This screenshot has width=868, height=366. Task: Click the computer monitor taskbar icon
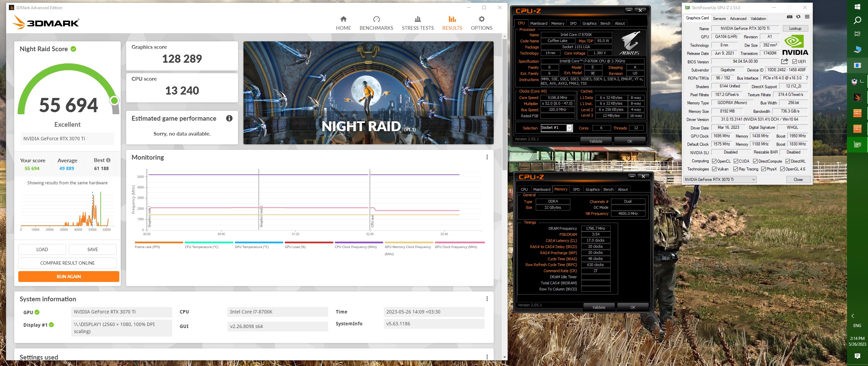point(857,49)
